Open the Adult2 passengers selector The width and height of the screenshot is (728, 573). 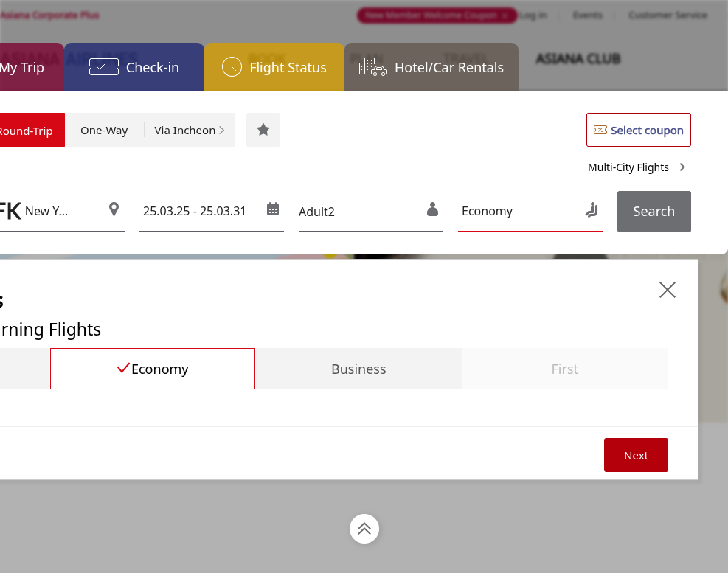tap(371, 211)
